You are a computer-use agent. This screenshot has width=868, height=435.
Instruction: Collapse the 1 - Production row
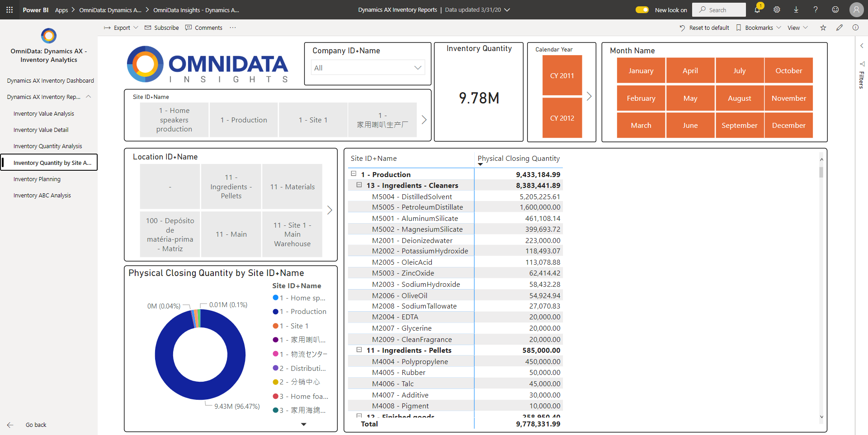[x=354, y=174]
